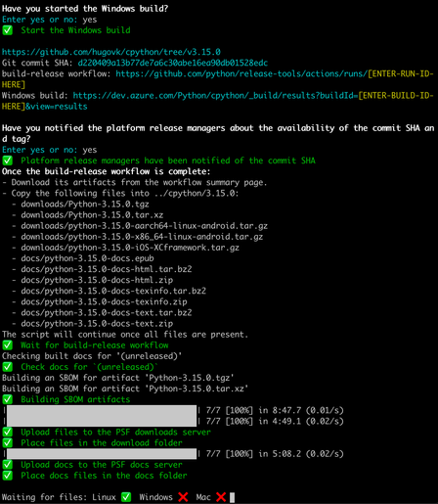
Task: Click 'Start the Windows build' status text
Action: 75,30
